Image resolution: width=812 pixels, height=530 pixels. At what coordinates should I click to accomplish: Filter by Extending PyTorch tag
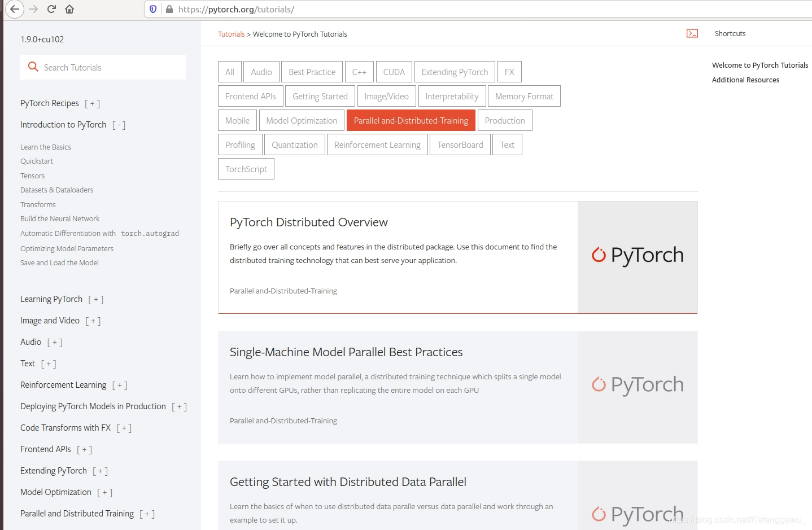(455, 72)
